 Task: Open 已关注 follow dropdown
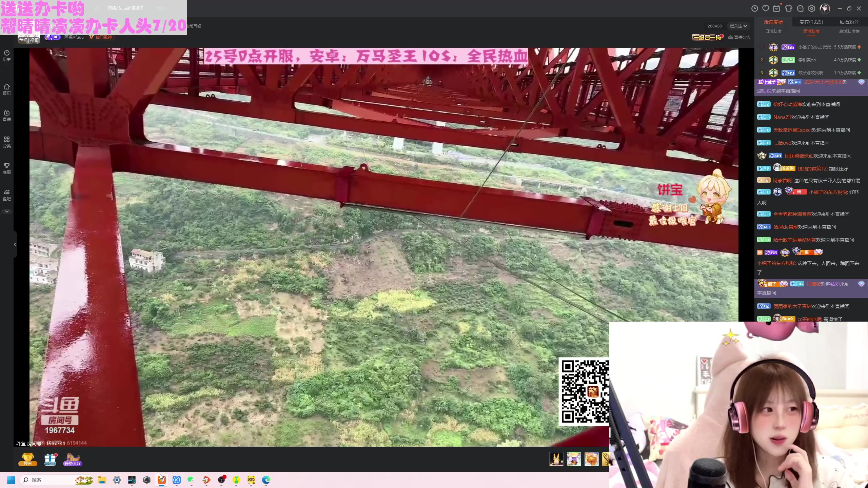pos(738,26)
